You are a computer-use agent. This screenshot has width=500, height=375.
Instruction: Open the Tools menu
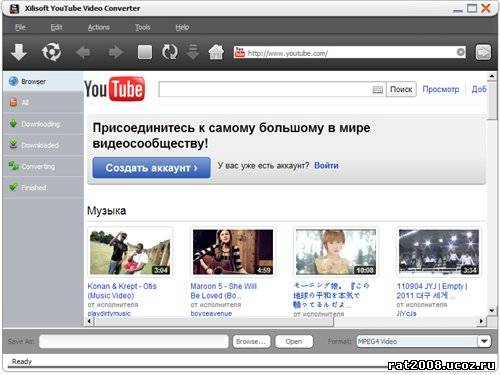[142, 27]
